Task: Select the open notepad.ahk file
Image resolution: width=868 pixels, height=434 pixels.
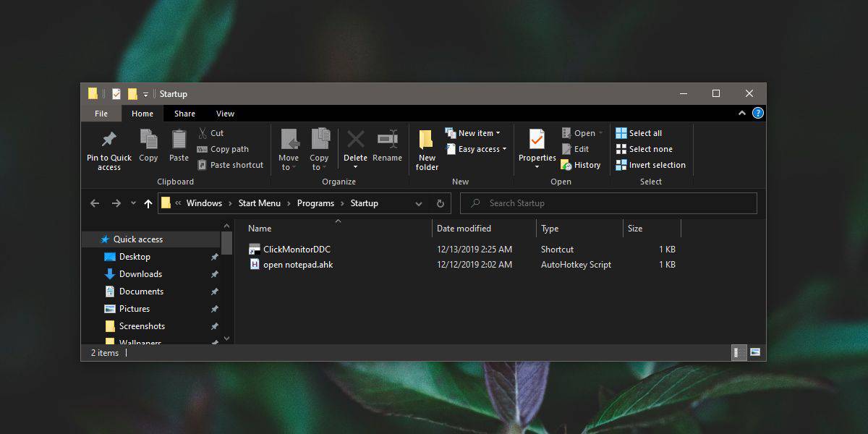Action: point(298,265)
